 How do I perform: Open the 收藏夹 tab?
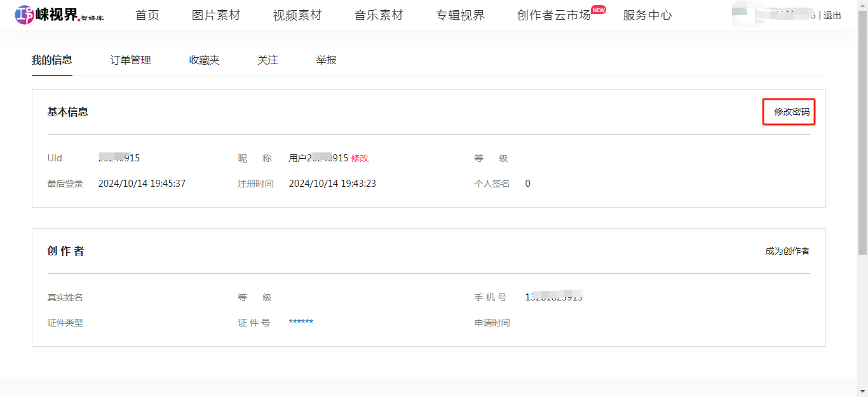click(204, 60)
